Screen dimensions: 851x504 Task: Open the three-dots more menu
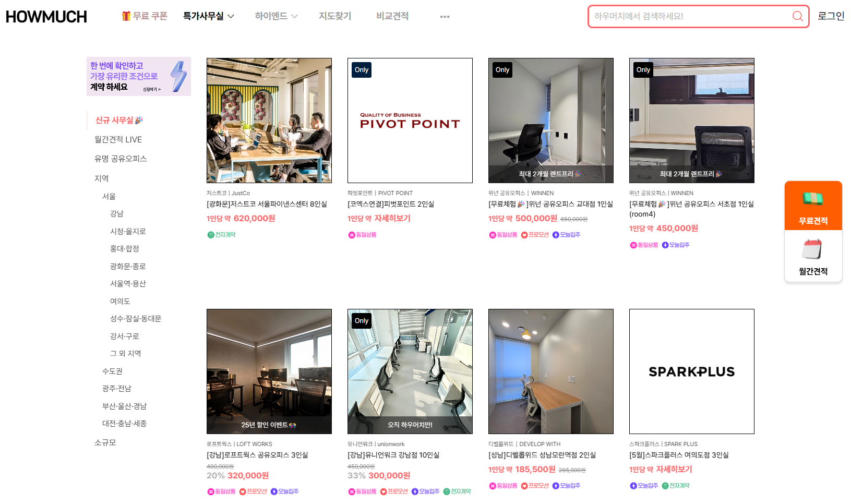click(x=445, y=17)
